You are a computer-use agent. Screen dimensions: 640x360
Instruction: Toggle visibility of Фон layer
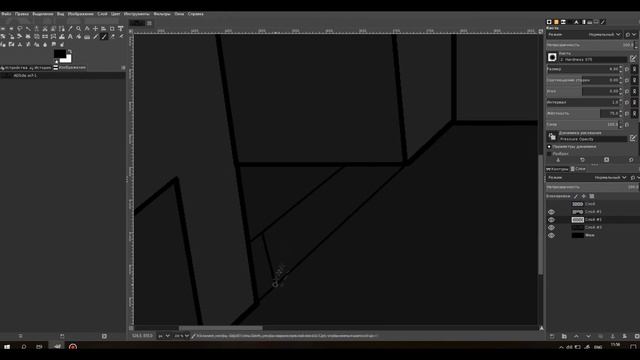pyautogui.click(x=551, y=236)
